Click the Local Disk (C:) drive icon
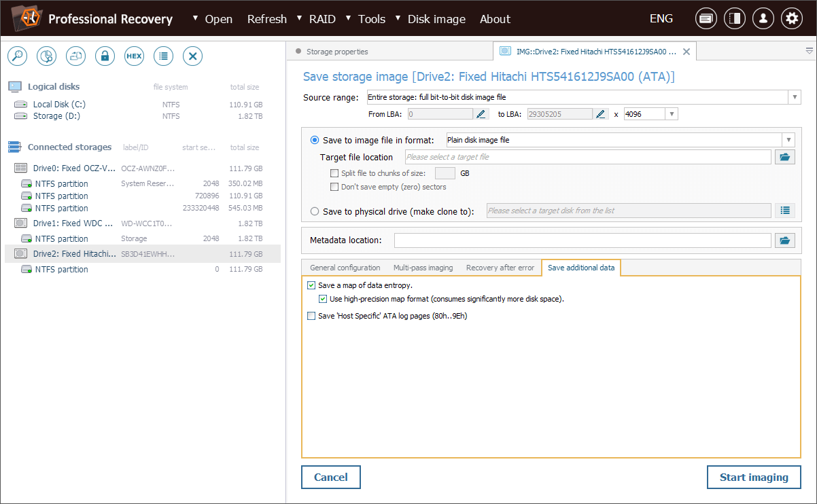Image resolution: width=817 pixels, height=504 pixels. click(21, 105)
